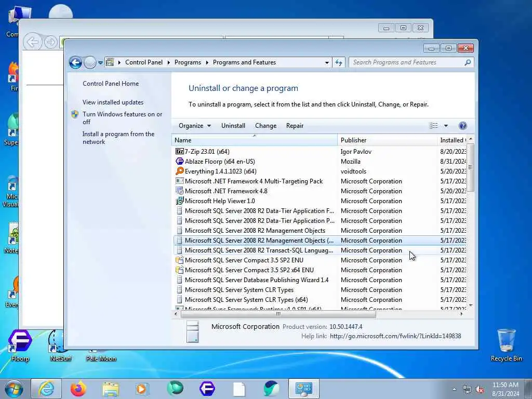532x399 pixels.
Task: Select .NET Framework 4 Multi-Targeting Pack icon
Action: [x=179, y=181]
